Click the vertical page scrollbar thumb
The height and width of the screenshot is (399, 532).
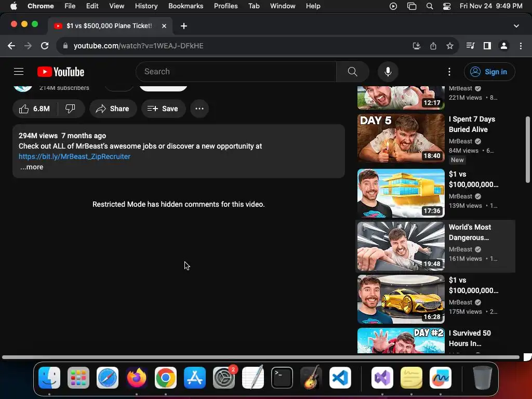[x=528, y=150]
